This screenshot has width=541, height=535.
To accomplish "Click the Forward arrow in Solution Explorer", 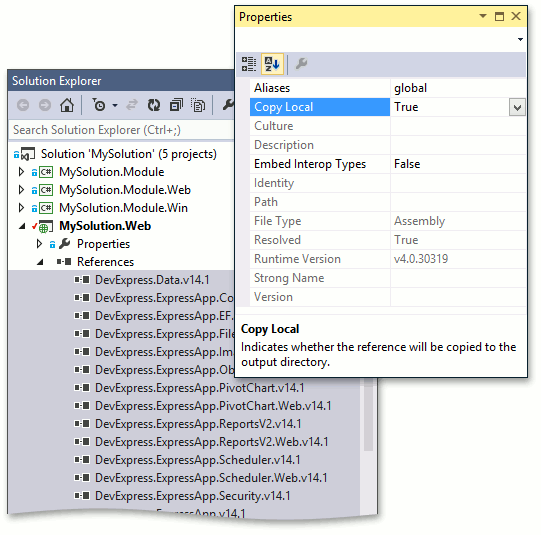I will (x=45, y=105).
